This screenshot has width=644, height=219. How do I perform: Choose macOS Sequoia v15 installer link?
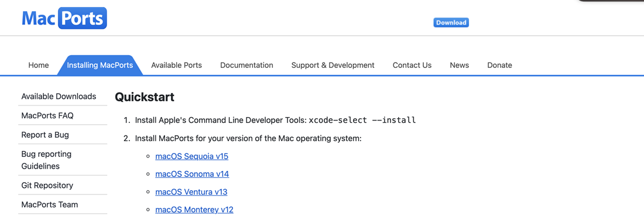(x=191, y=156)
